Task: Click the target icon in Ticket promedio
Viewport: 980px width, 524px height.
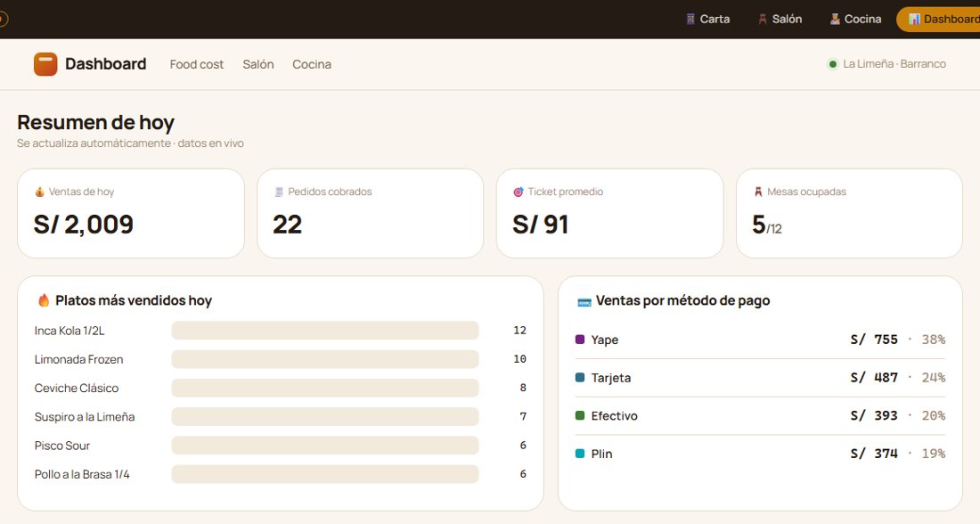Action: point(519,192)
